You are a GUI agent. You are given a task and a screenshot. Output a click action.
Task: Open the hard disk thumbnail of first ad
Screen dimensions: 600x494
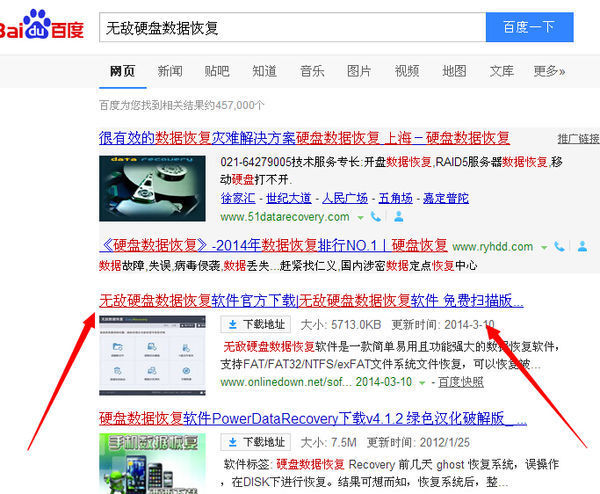(152, 188)
